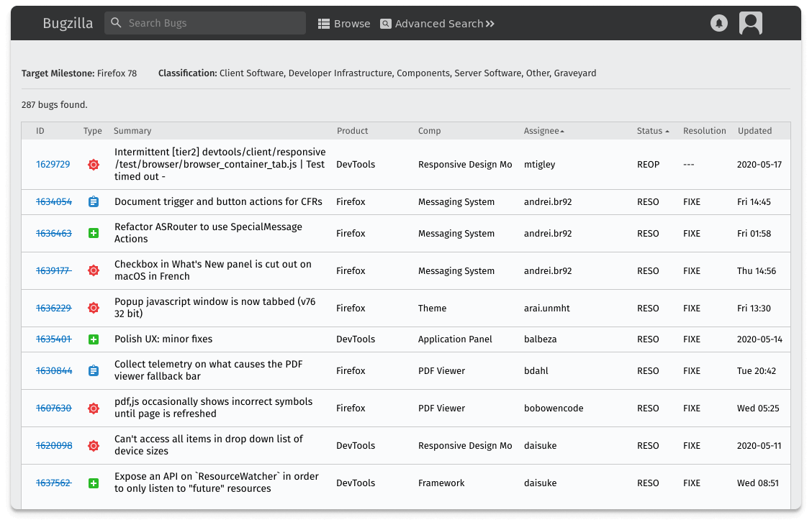
Task: Open the Browse menu item
Action: pos(344,24)
